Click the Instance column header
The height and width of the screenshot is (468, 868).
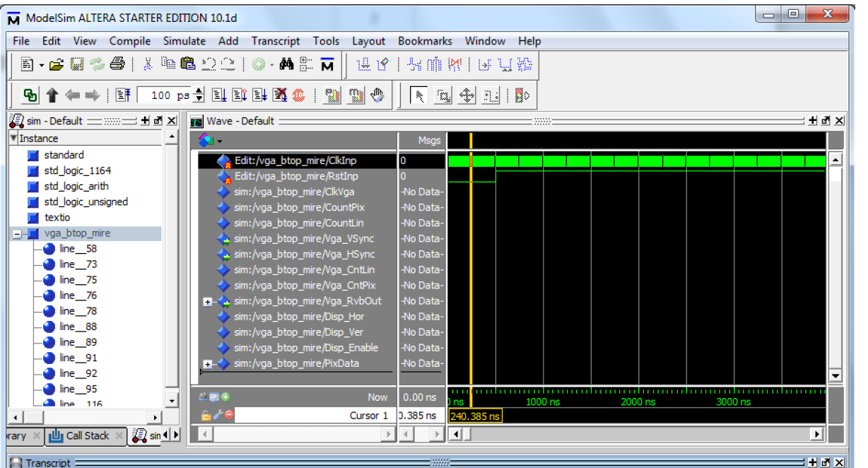86,139
